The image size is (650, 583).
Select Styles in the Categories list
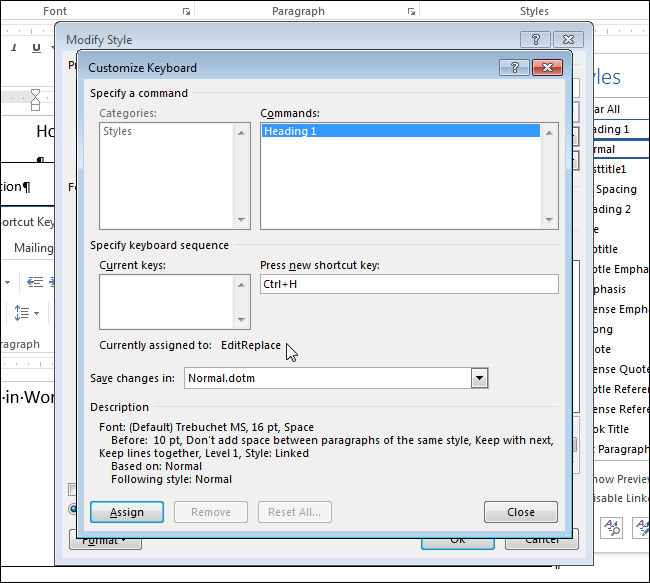[x=117, y=131]
